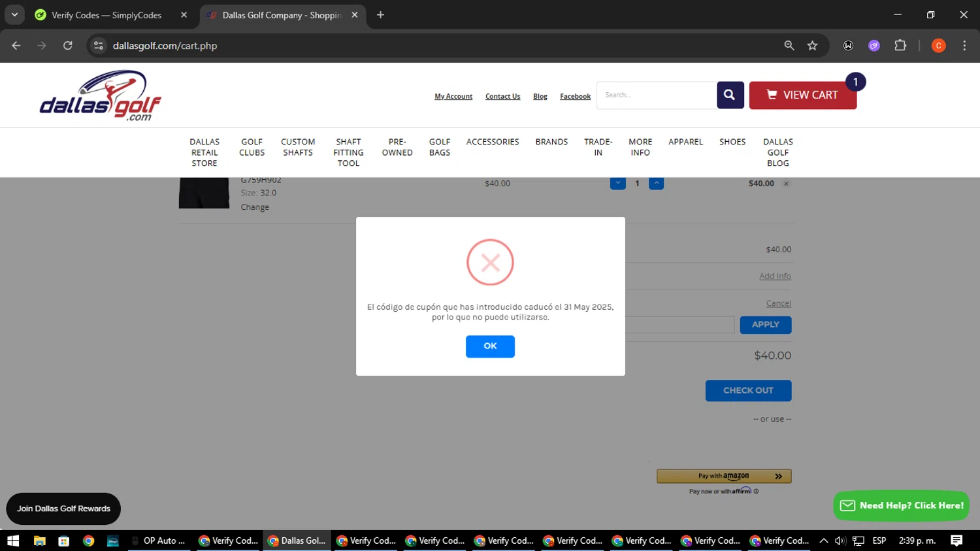
Task: Open the tab search dropdown
Action: pyautogui.click(x=14, y=15)
